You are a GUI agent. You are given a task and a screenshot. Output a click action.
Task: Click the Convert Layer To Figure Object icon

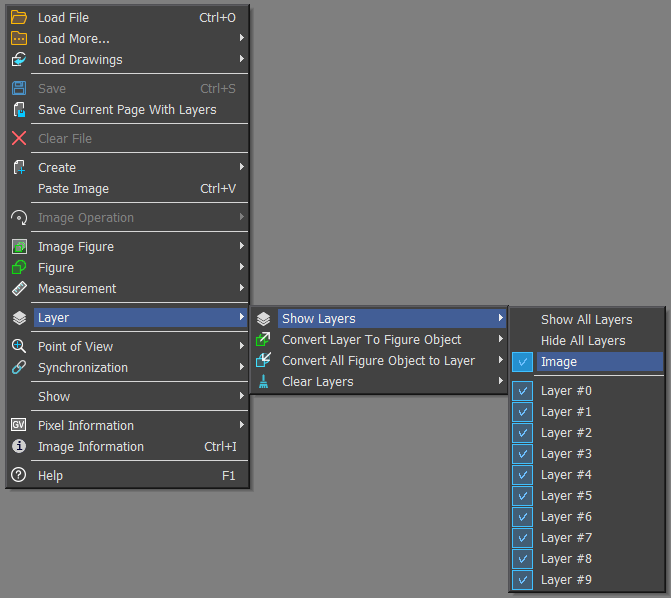click(263, 340)
